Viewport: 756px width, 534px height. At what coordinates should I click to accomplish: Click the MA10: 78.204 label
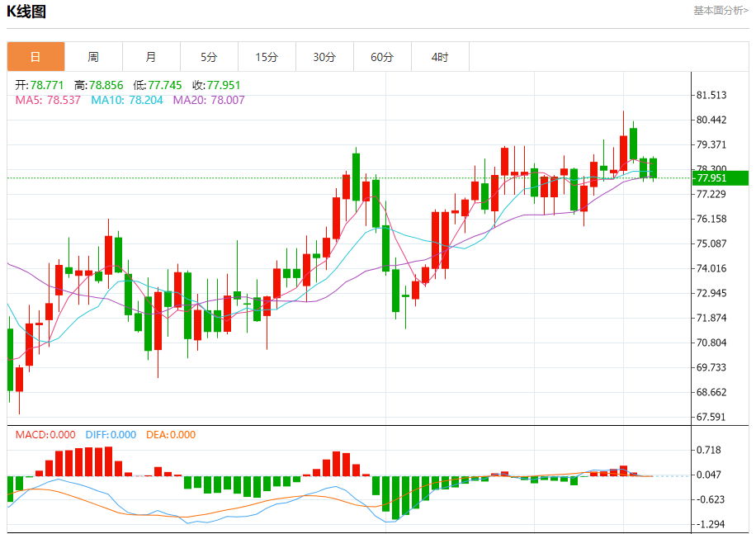(127, 100)
